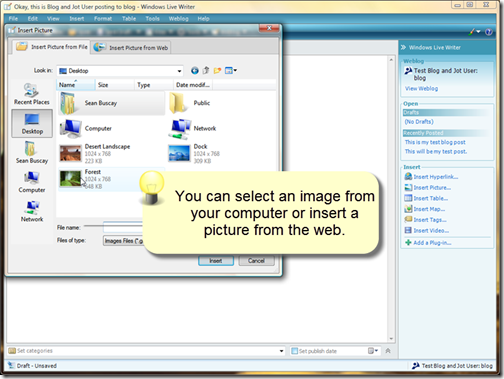The height and width of the screenshot is (379, 504).
Task: Click the help question mark icon
Action: pyautogui.click(x=489, y=32)
